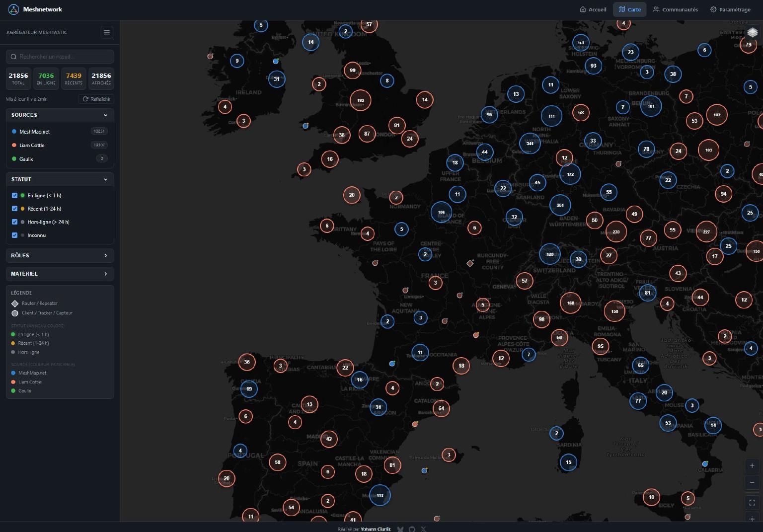Toggle the 'Récent (1-24 h)' checkbox
Image resolution: width=763 pixels, height=532 pixels.
[14, 209]
